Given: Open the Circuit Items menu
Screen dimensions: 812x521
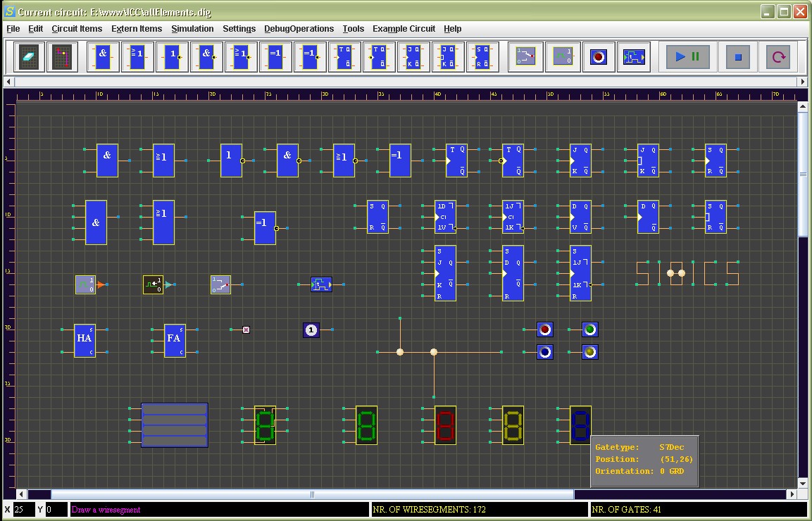Looking at the screenshot, I should [x=77, y=28].
